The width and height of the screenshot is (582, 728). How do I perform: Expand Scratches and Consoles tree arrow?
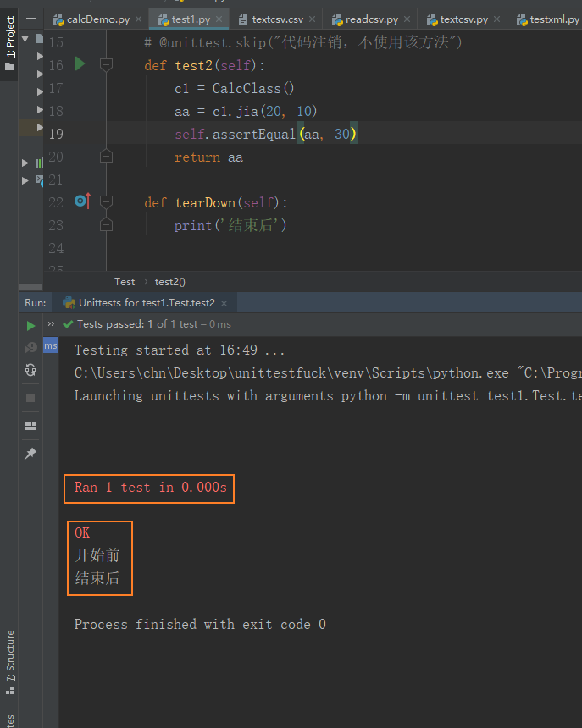click(25, 180)
